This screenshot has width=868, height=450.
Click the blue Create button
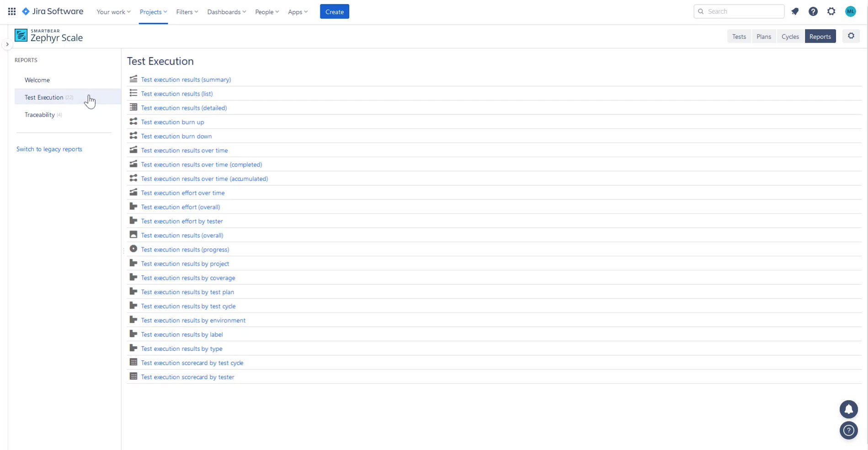coord(335,12)
